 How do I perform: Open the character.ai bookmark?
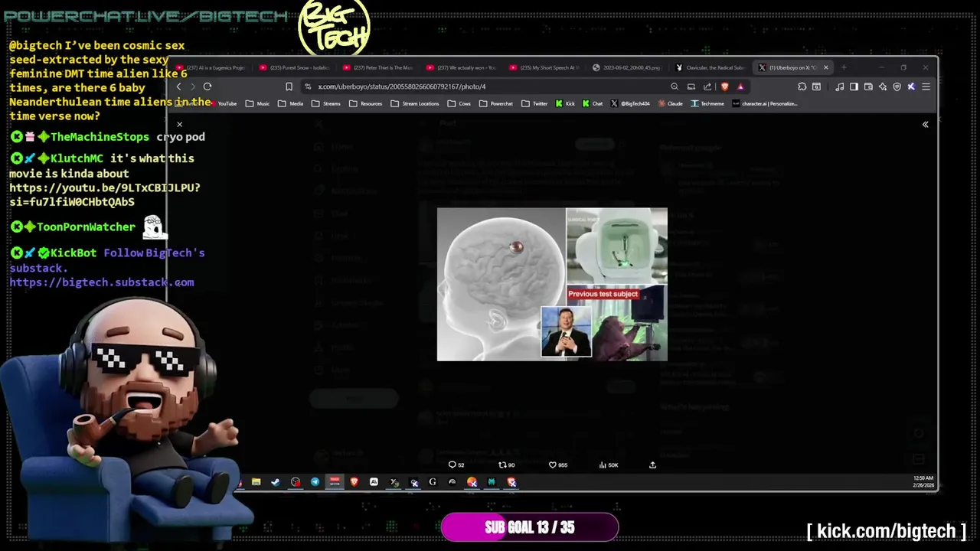click(x=765, y=103)
